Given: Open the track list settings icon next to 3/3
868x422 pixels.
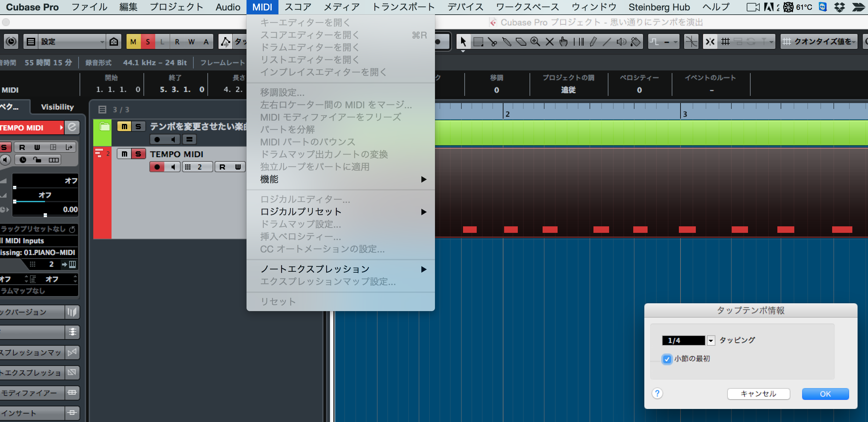Looking at the screenshot, I should click(x=102, y=110).
